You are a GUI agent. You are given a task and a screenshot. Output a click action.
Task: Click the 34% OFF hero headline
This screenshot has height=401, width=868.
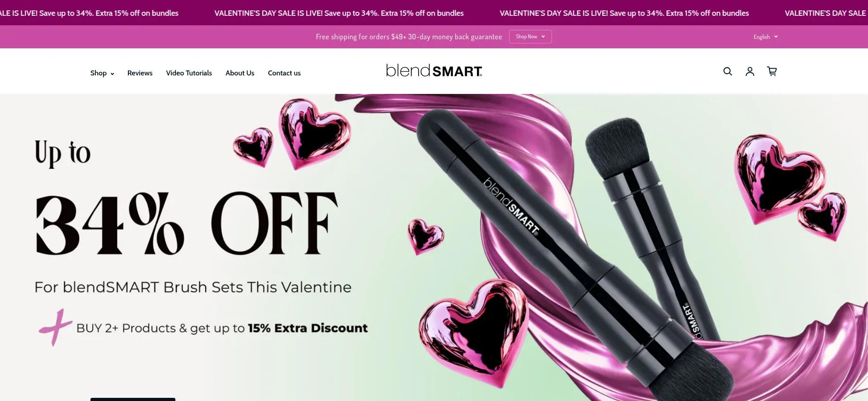pos(187,224)
